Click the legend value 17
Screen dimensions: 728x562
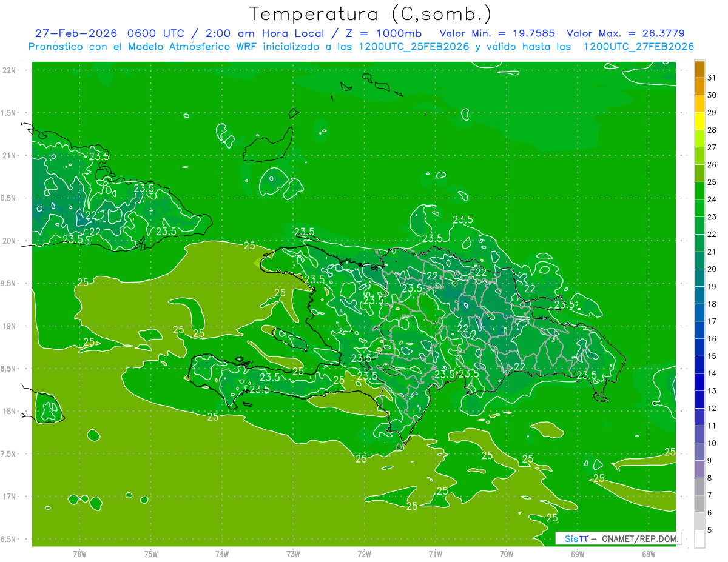(x=712, y=321)
